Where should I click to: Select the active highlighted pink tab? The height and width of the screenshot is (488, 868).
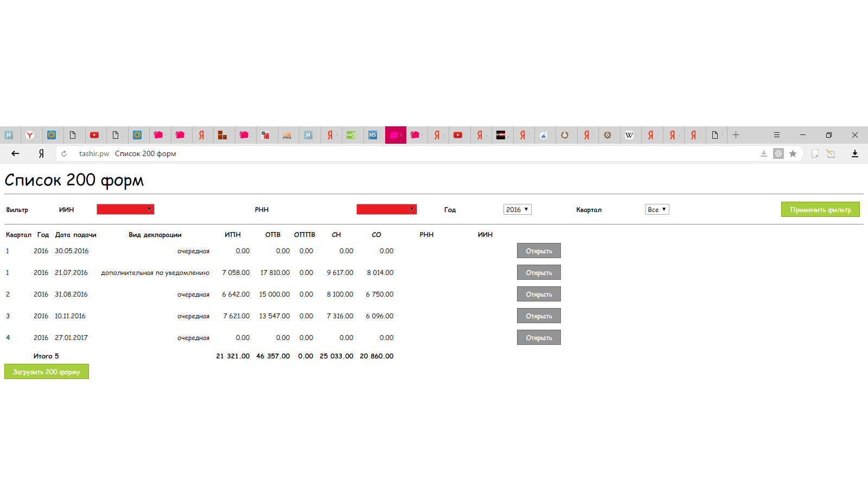(395, 135)
